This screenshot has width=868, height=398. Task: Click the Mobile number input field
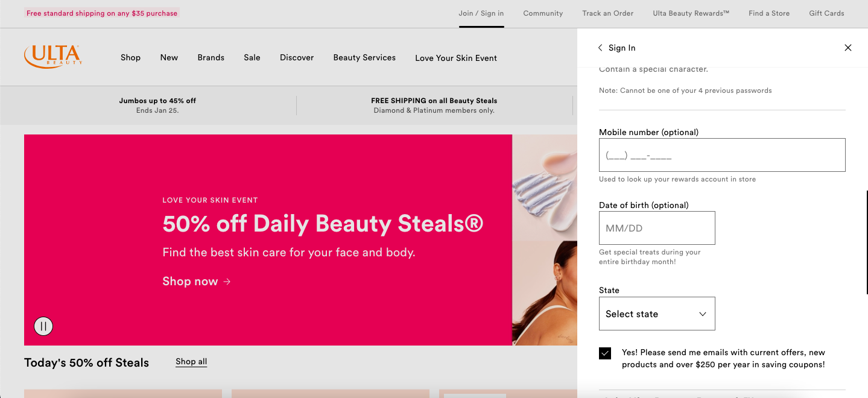point(722,155)
